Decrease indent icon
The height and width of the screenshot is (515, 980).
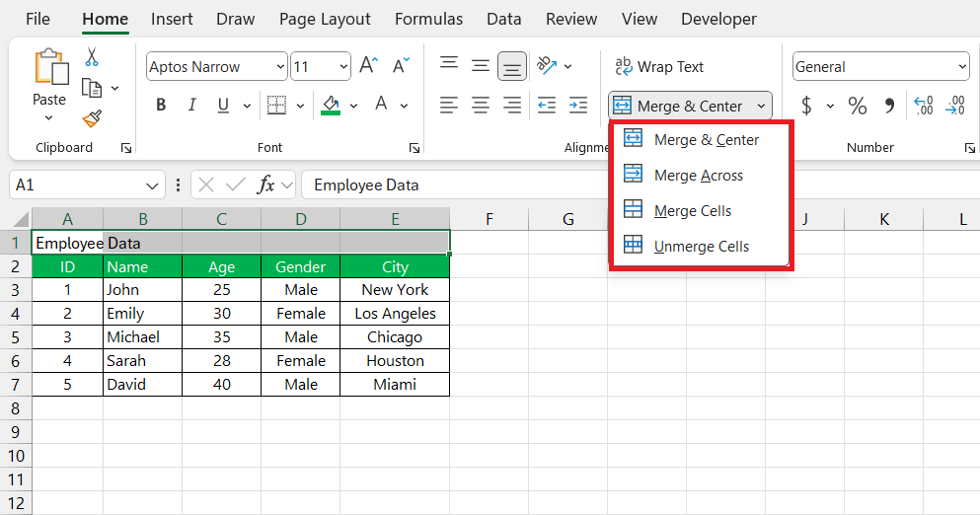(x=547, y=105)
